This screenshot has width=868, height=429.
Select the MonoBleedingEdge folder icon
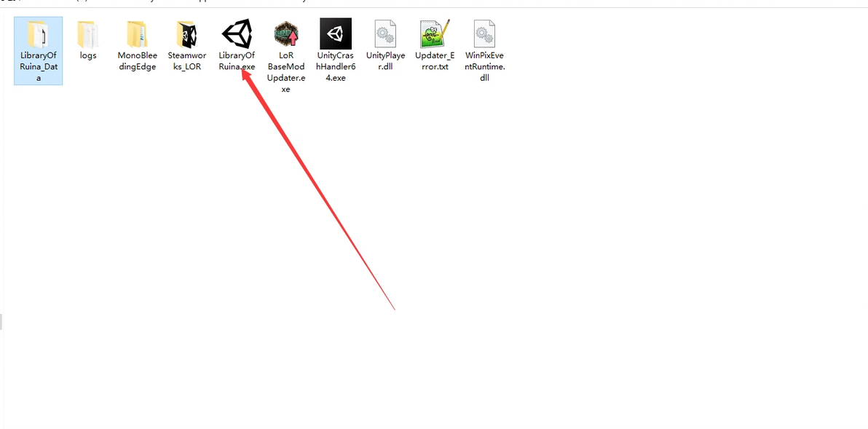[138, 34]
